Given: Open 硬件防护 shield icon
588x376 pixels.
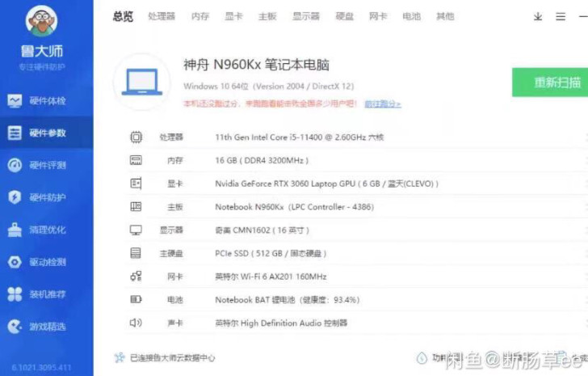Looking at the screenshot, I should point(15,197).
